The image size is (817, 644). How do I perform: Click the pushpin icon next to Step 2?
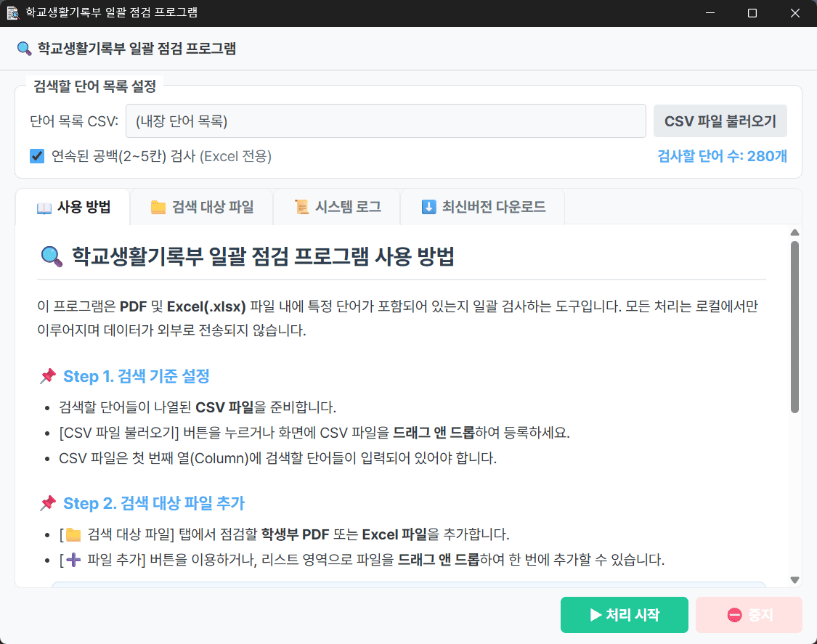pyautogui.click(x=48, y=503)
